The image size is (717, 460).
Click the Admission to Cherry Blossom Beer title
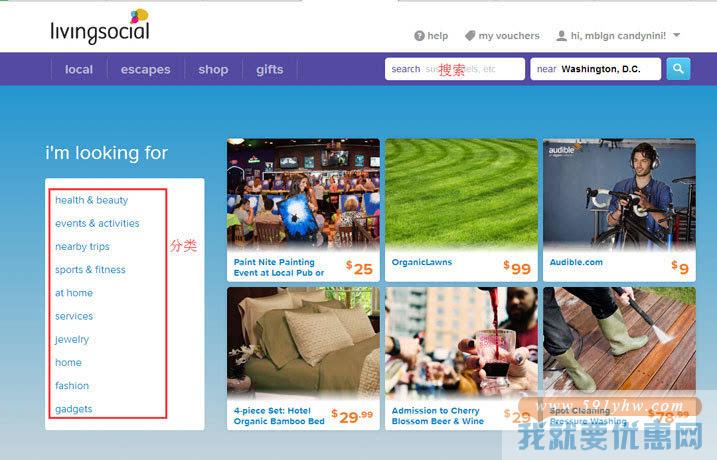pyautogui.click(x=438, y=416)
